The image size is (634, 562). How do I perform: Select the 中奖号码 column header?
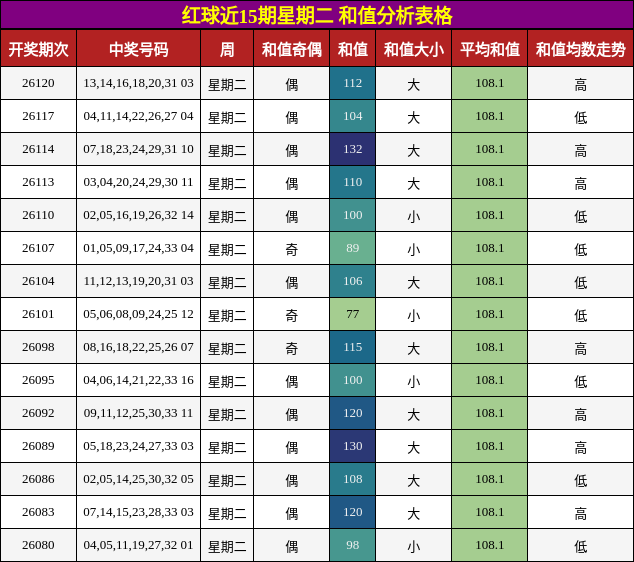[x=138, y=49]
